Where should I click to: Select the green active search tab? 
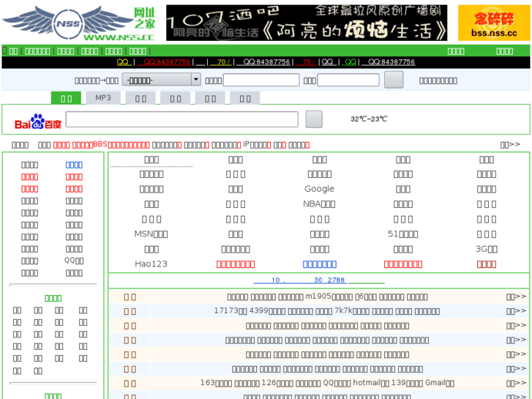(x=66, y=98)
